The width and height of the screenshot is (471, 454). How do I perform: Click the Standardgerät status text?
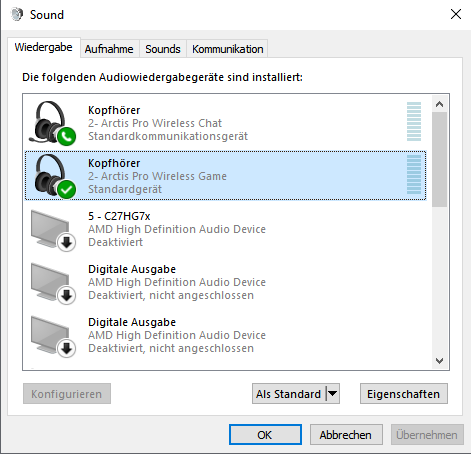coord(125,189)
